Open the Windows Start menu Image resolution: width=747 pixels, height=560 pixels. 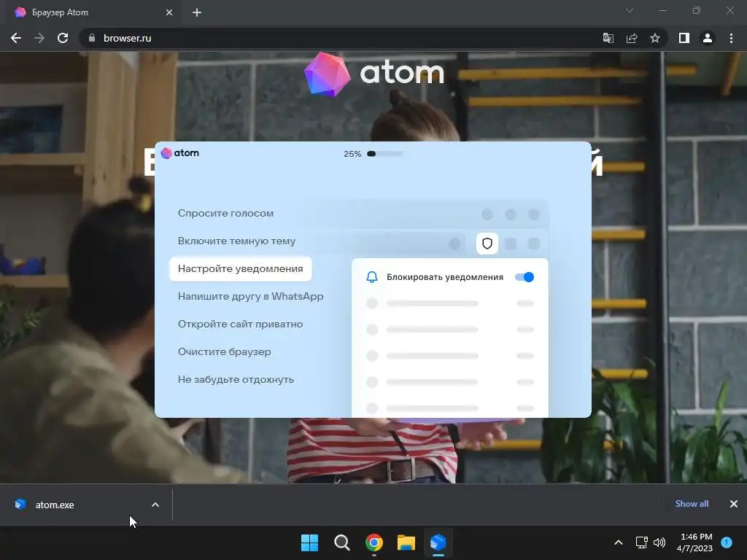309,542
